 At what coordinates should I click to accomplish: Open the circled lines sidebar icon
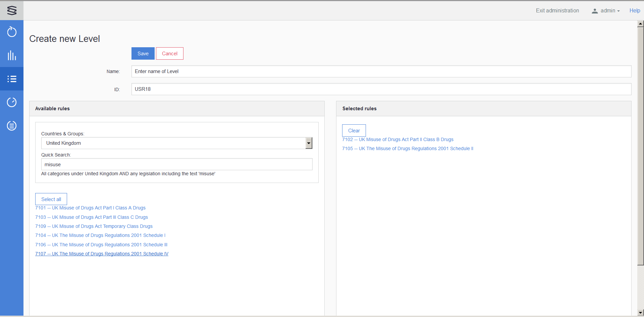(x=12, y=126)
